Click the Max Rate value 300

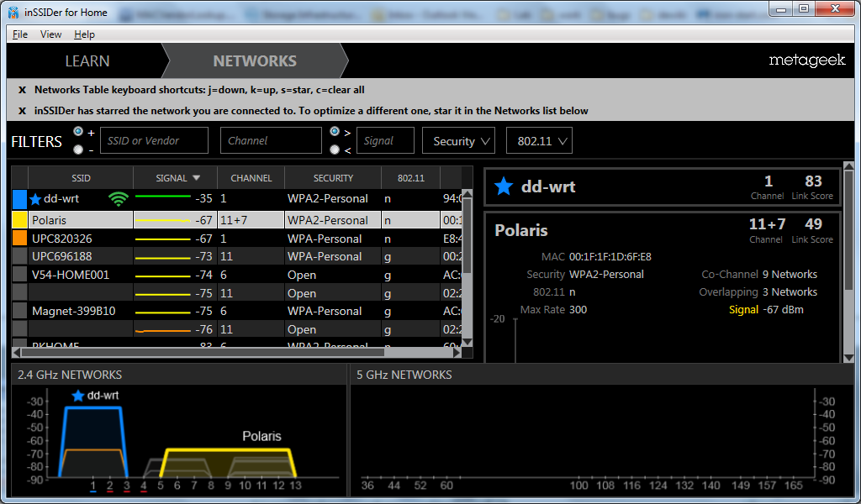(x=578, y=309)
